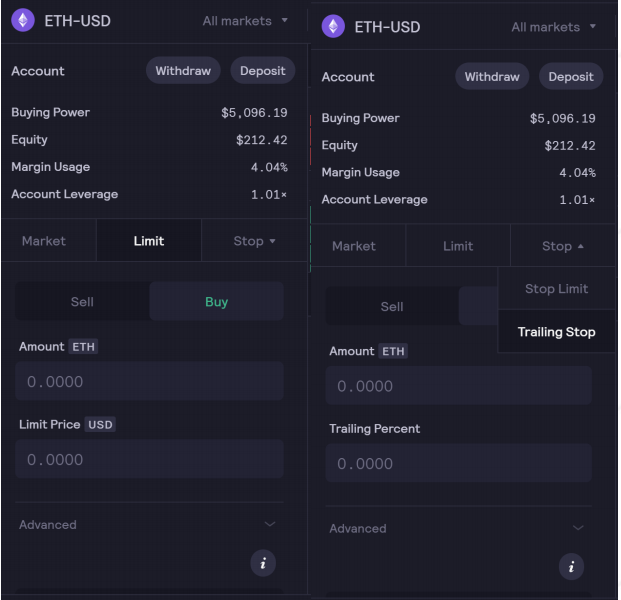The height and width of the screenshot is (600, 621).
Task: Choose Stop Limit from the Stop menu
Action: (x=556, y=289)
